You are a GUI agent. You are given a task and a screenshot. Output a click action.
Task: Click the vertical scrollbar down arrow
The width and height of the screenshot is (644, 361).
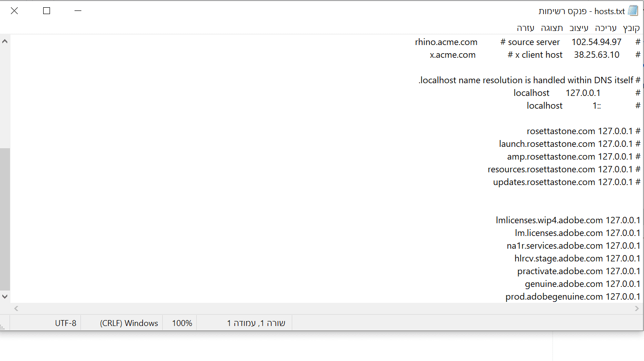5,296
